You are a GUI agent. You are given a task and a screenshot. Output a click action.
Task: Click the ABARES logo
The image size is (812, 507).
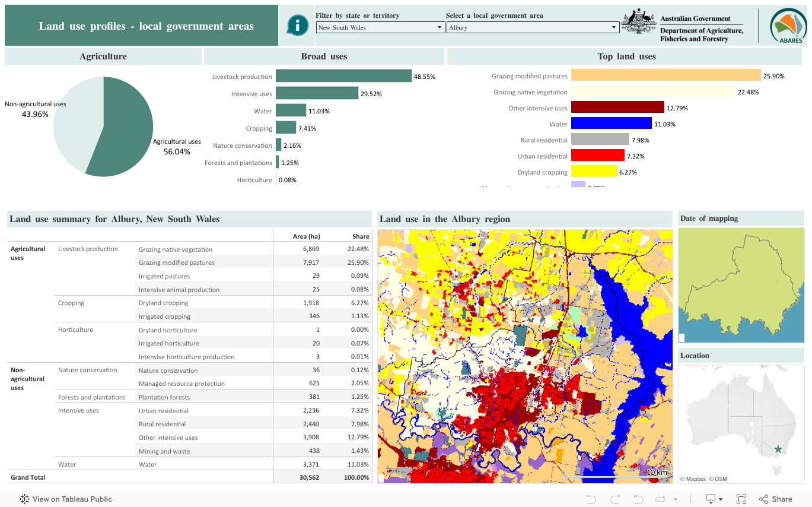(787, 26)
